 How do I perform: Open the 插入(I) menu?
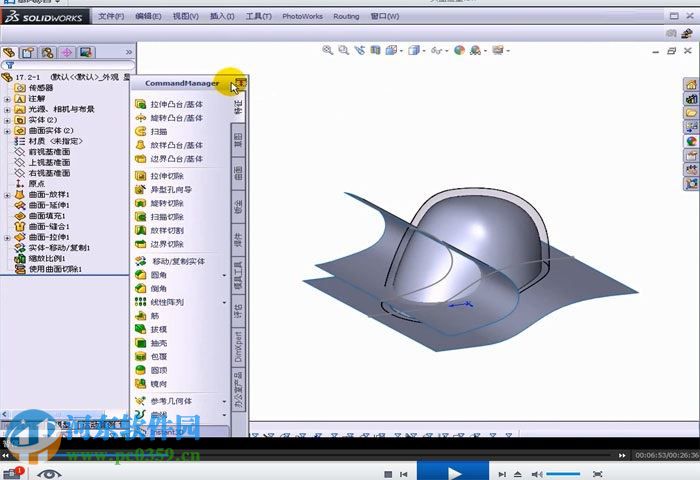[222, 16]
